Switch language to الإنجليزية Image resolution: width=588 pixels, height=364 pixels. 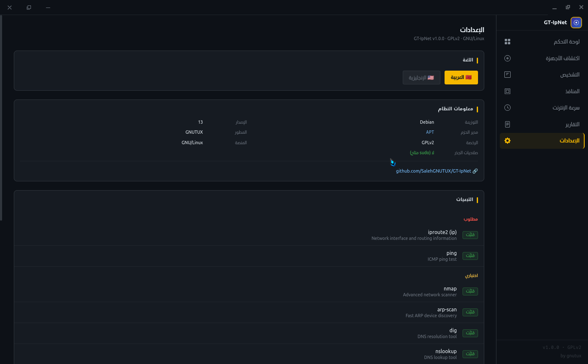click(421, 77)
